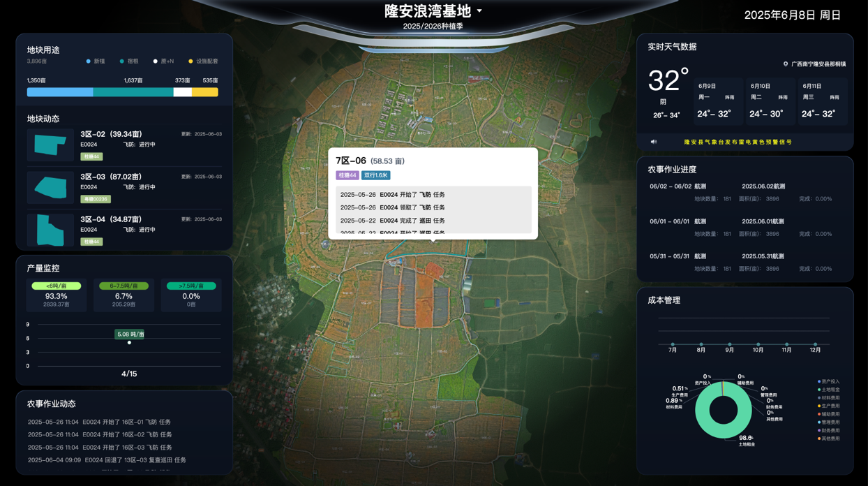
Task: Click the thunderstorm yellow warning message
Action: click(x=738, y=142)
